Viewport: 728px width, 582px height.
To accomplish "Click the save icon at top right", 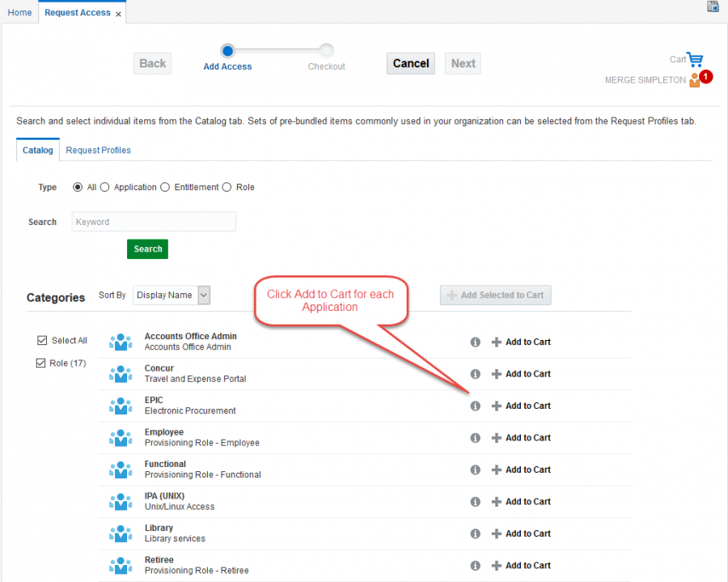I will tap(713, 7).
